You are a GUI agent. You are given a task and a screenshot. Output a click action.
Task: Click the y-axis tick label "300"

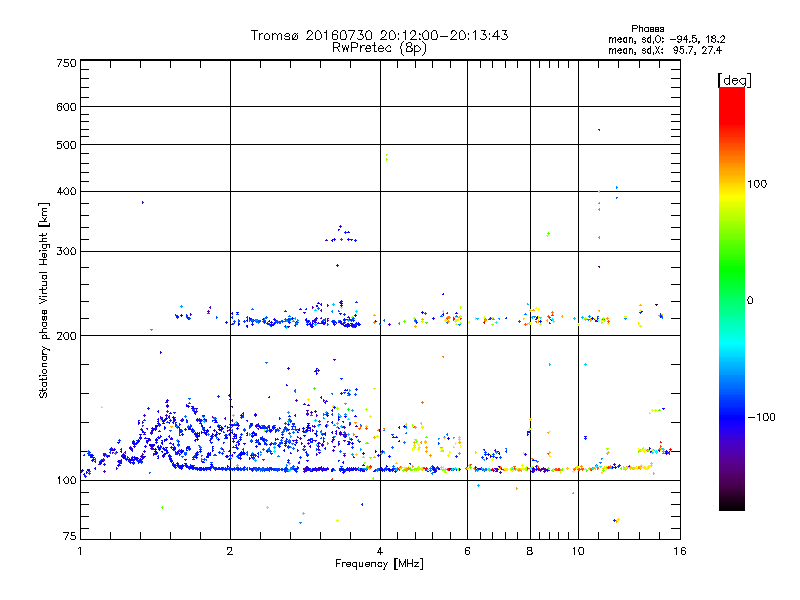pos(66,251)
